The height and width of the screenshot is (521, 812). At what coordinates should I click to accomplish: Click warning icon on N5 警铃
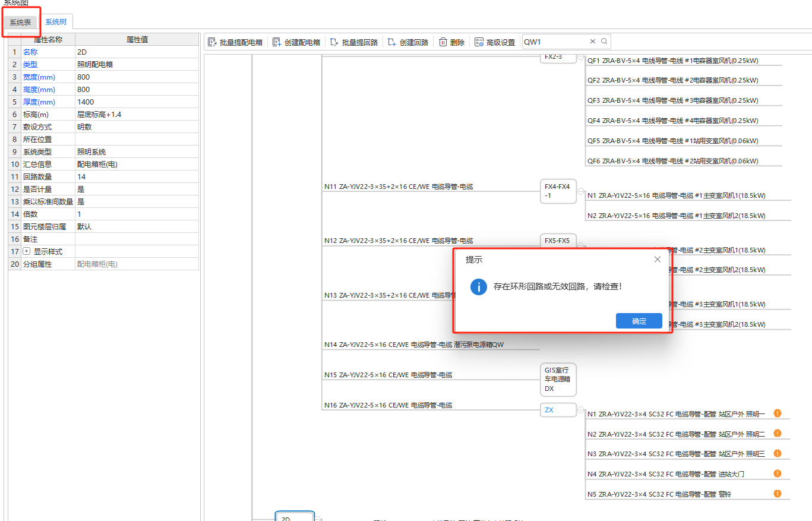coord(778,493)
